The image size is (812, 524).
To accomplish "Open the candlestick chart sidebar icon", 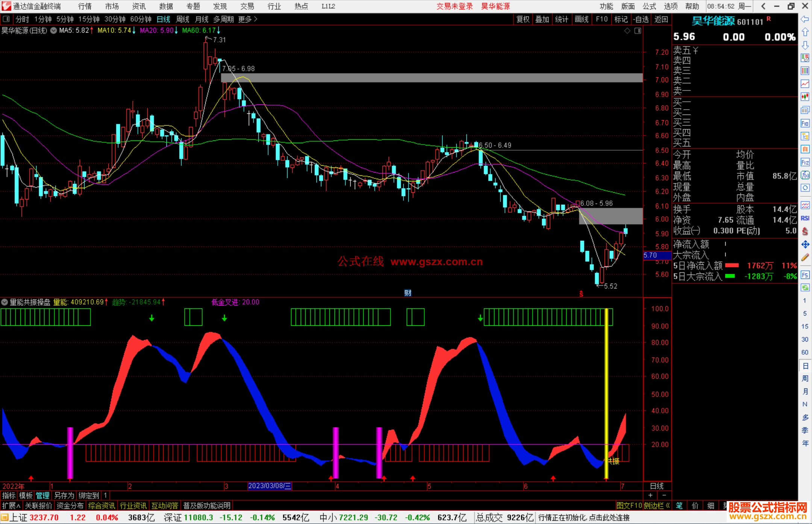I will pos(805,97).
